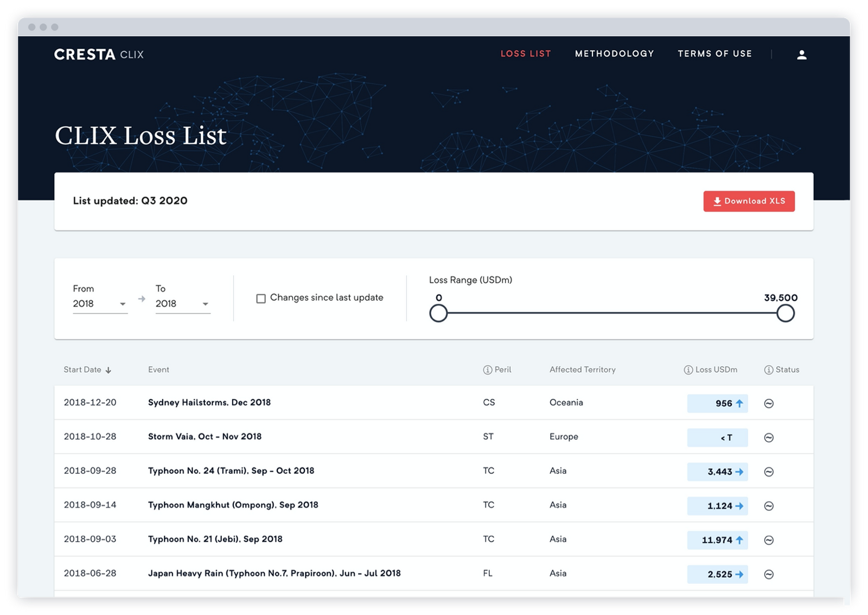The height and width of the screenshot is (615, 868).
Task: Click Typhoon Mangkhut (Ompong), Sep 2018 event
Action: [233, 505]
